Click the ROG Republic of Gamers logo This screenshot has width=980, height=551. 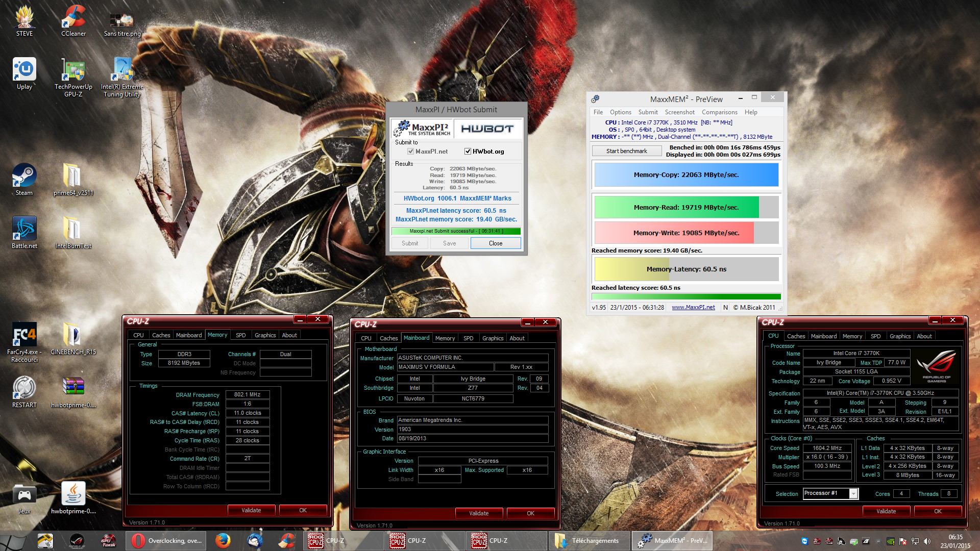click(936, 366)
